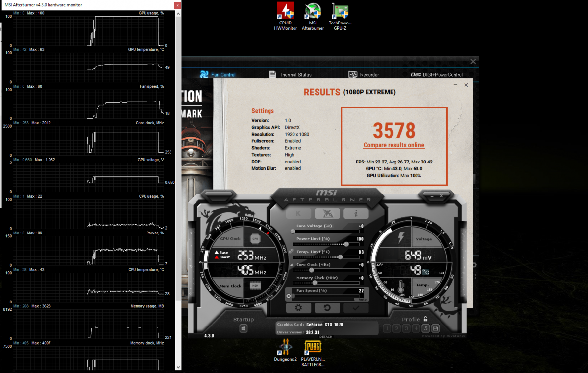
Task: Click the GPU usage graph in hardware monitor
Action: [88, 30]
